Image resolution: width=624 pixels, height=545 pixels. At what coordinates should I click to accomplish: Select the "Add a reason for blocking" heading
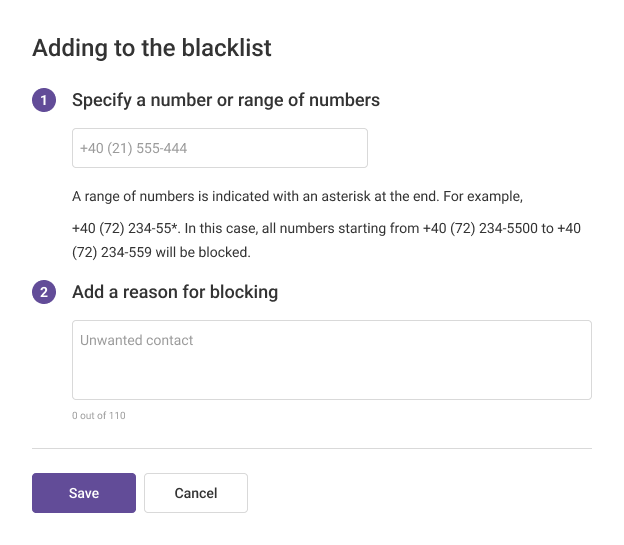175,292
